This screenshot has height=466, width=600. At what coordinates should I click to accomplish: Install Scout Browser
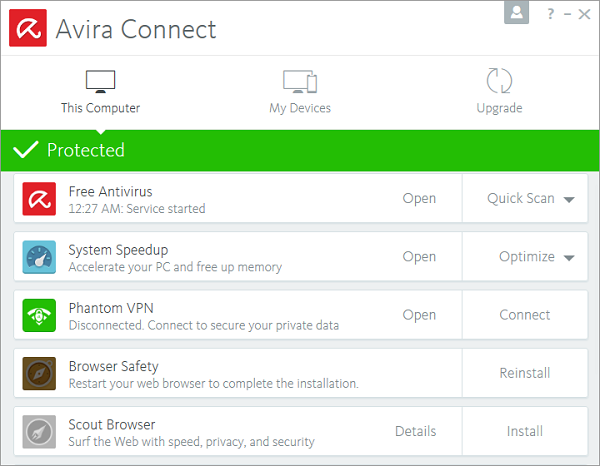525,431
